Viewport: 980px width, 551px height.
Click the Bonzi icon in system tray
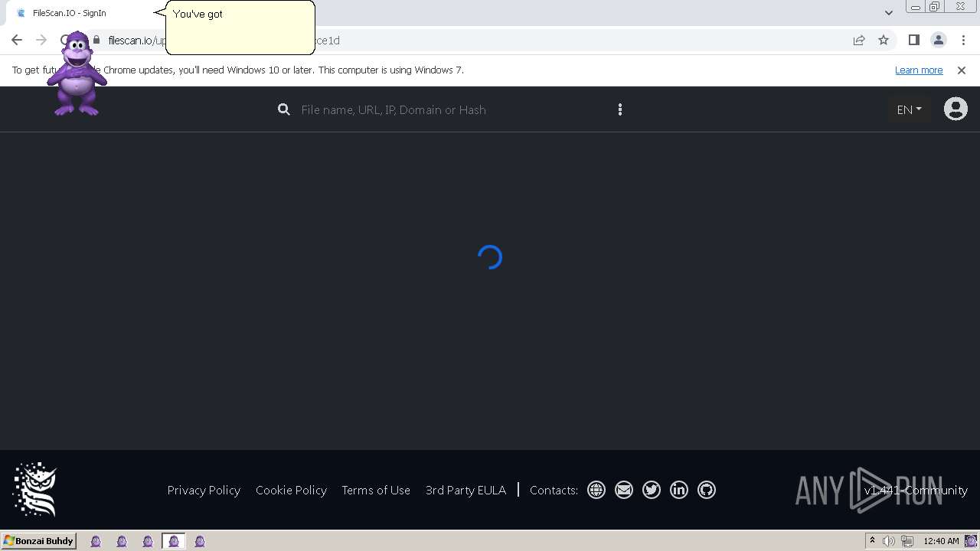971,541
